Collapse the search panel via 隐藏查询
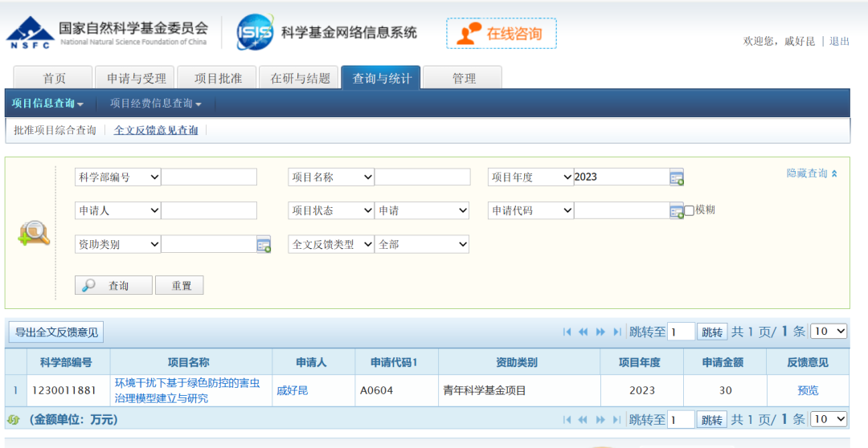Viewport: 868px width, 448px height. pos(812,173)
